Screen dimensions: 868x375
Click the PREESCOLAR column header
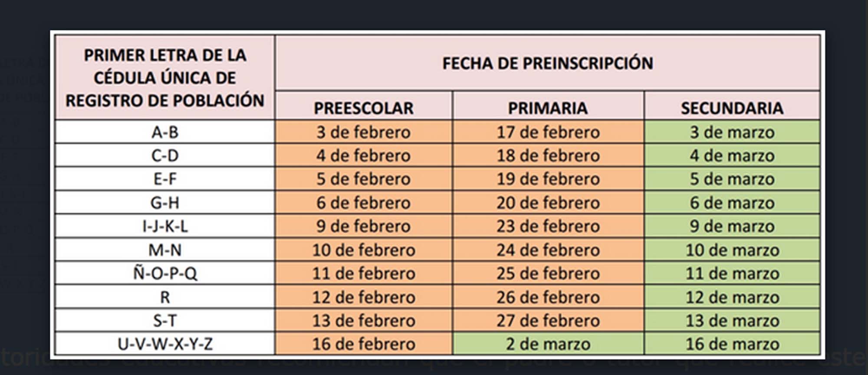click(x=364, y=108)
